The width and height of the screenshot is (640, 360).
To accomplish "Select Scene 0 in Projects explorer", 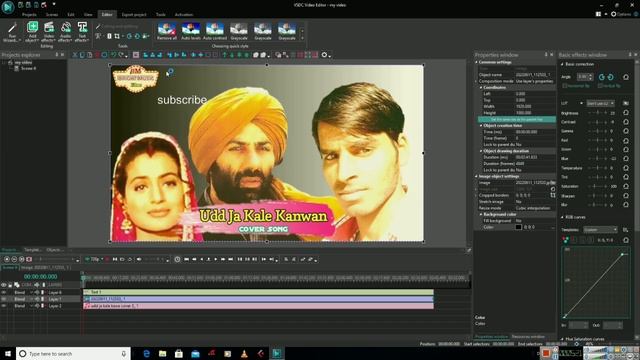I will pyautogui.click(x=28, y=69).
